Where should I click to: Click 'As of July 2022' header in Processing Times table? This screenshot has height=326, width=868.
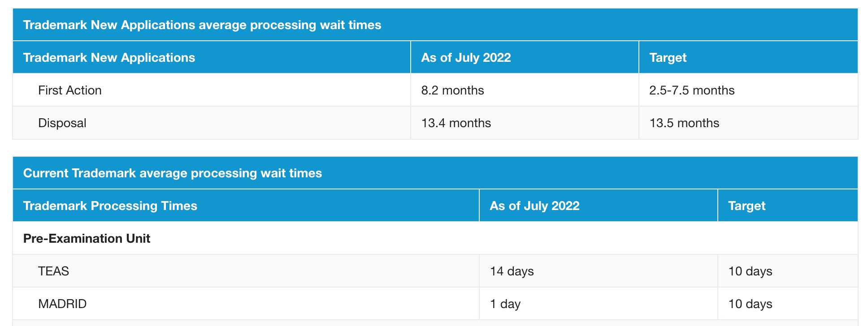[534, 206]
